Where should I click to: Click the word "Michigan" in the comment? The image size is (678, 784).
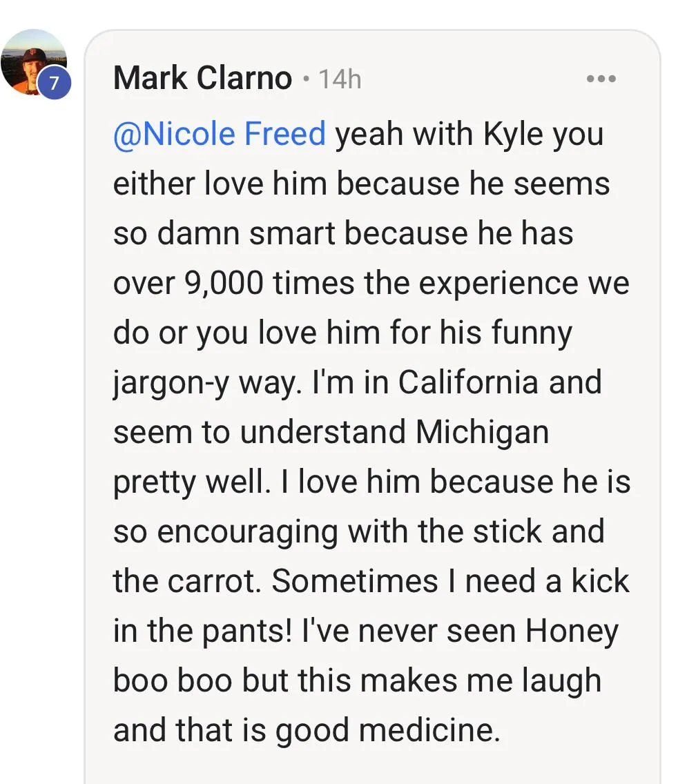coord(483,432)
